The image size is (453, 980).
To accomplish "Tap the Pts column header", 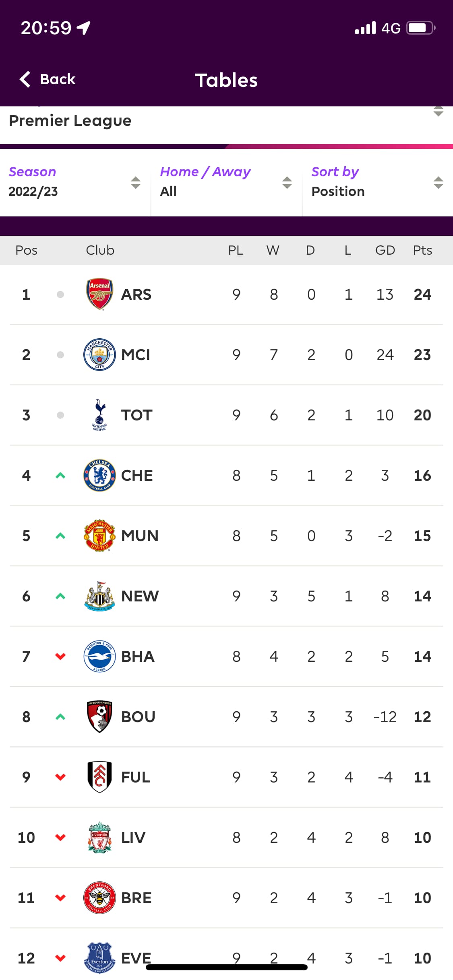I will [422, 250].
